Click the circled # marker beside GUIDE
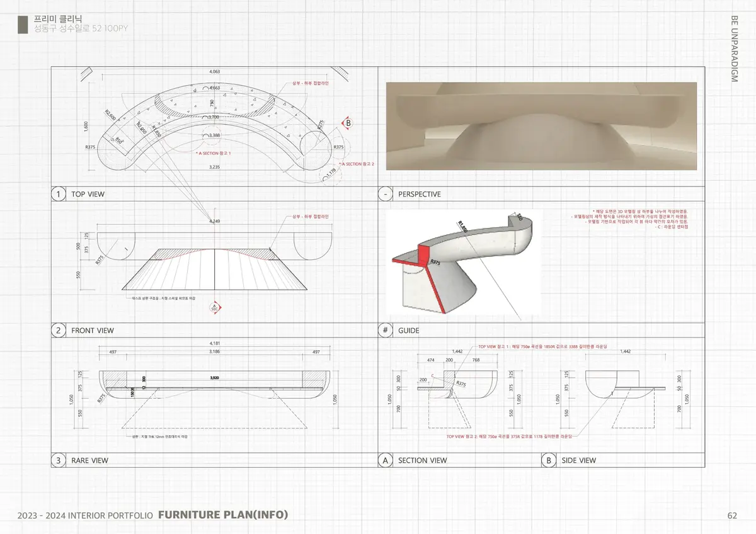756x534 pixels. pyautogui.click(x=385, y=331)
